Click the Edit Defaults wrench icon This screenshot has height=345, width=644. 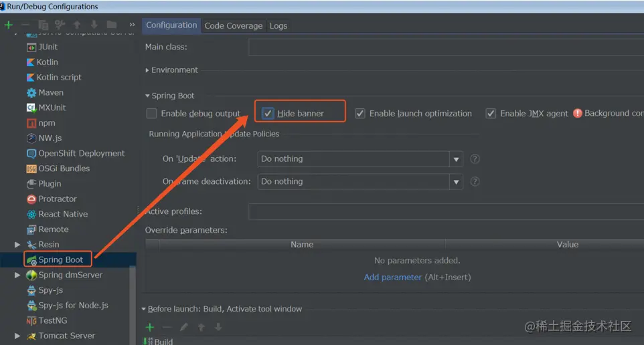pos(60,25)
